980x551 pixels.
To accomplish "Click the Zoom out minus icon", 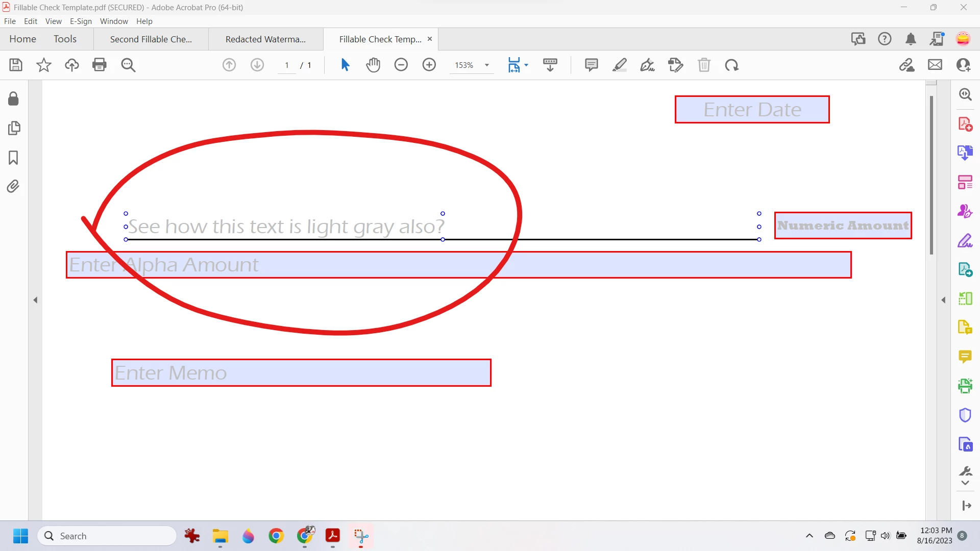I will pyautogui.click(x=401, y=65).
